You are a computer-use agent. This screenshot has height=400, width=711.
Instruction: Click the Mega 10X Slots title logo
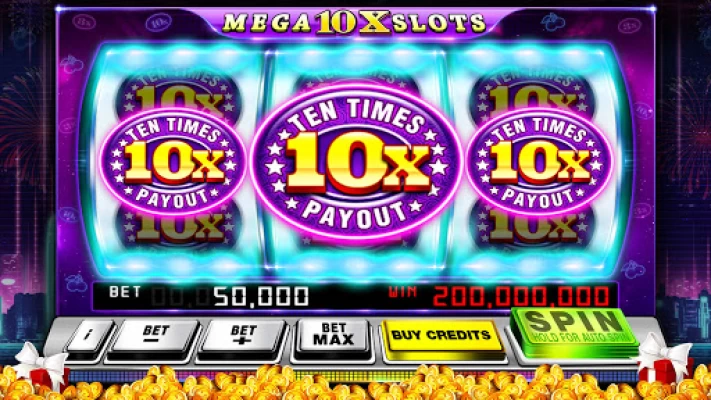pos(355,22)
